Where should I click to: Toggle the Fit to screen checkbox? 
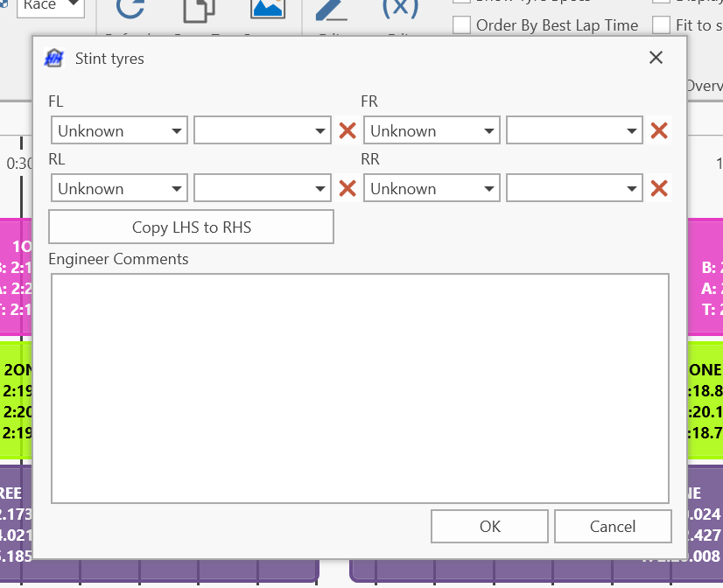click(x=662, y=25)
